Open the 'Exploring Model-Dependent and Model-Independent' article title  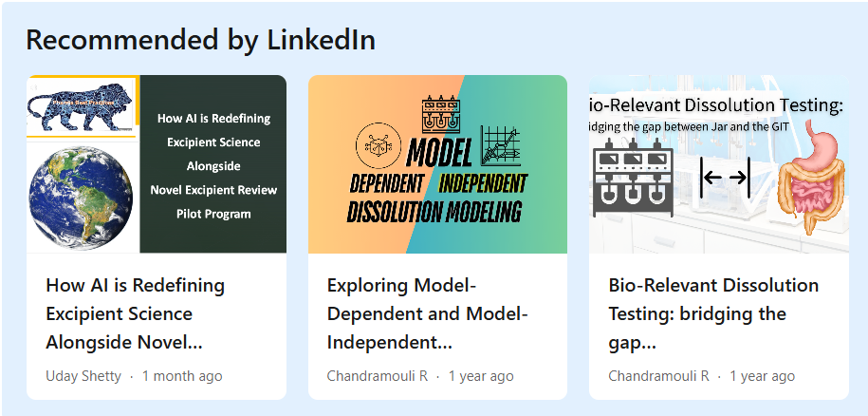427,313
